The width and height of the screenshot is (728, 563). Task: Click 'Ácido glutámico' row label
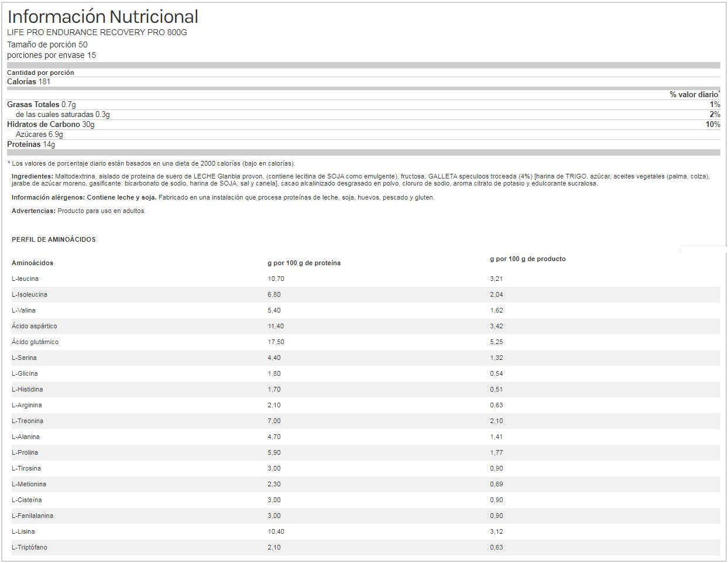tap(35, 342)
